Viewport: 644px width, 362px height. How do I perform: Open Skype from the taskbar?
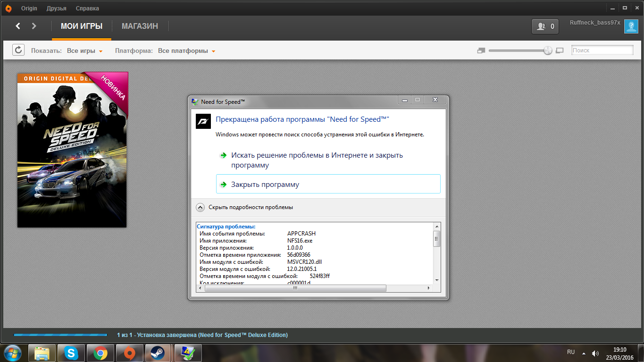tap(71, 353)
